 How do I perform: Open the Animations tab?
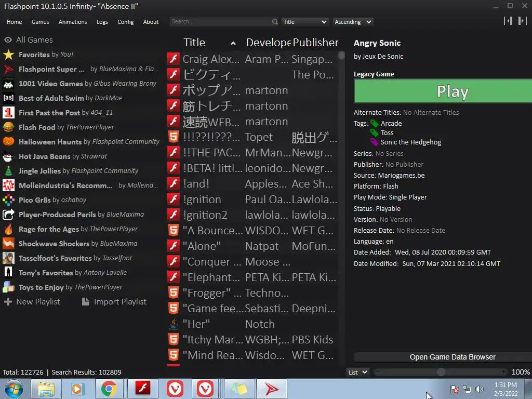click(x=73, y=22)
